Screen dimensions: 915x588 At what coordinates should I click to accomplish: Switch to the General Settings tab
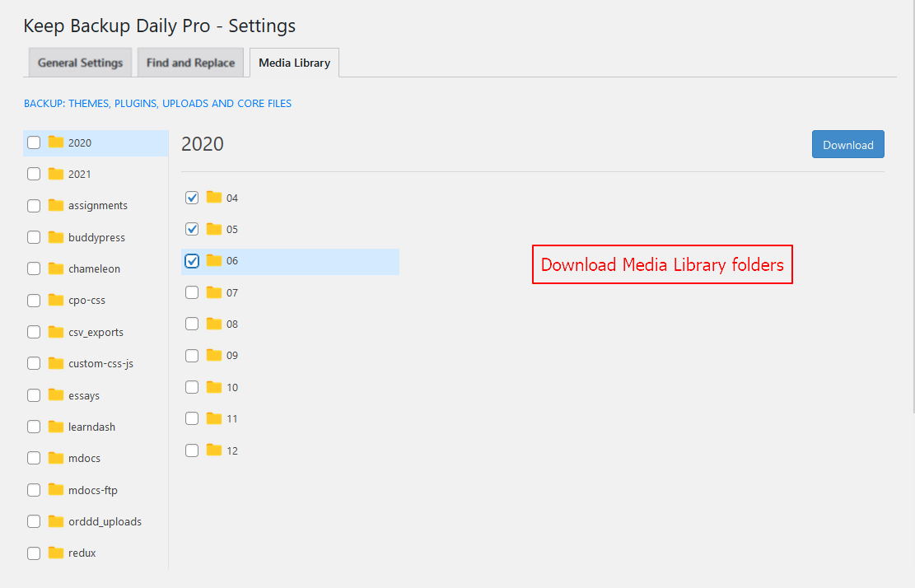pyautogui.click(x=80, y=63)
